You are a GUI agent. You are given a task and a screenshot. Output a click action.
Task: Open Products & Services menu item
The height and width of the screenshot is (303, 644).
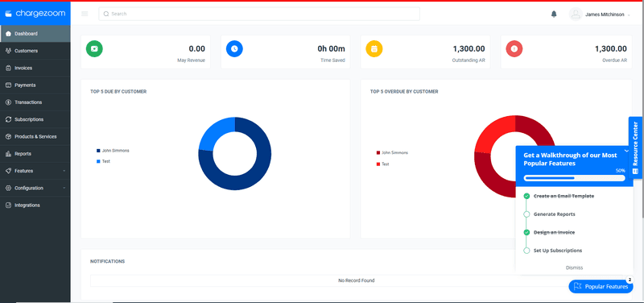click(x=35, y=136)
